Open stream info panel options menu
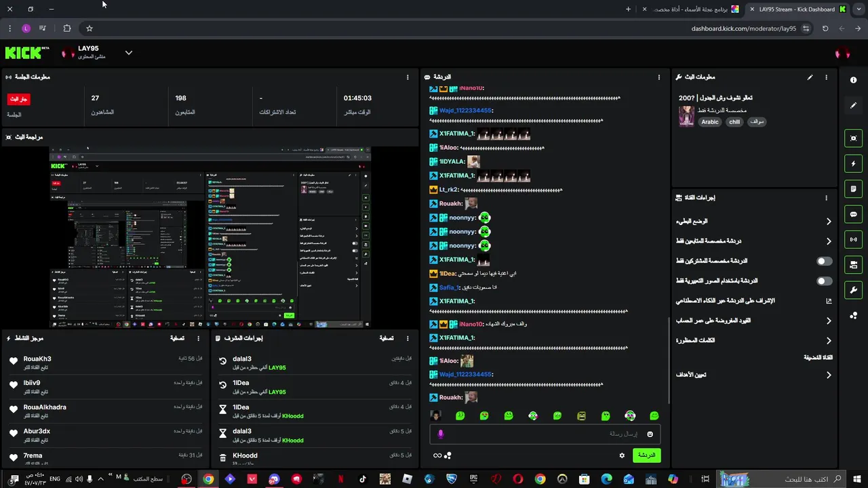The width and height of the screenshot is (868, 488). pyautogui.click(x=826, y=77)
